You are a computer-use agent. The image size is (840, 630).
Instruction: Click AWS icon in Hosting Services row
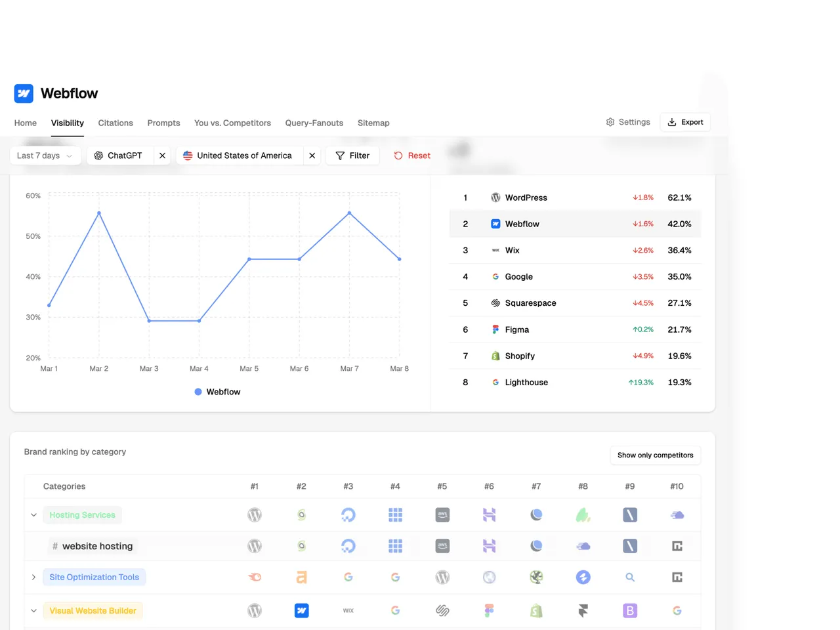point(442,515)
